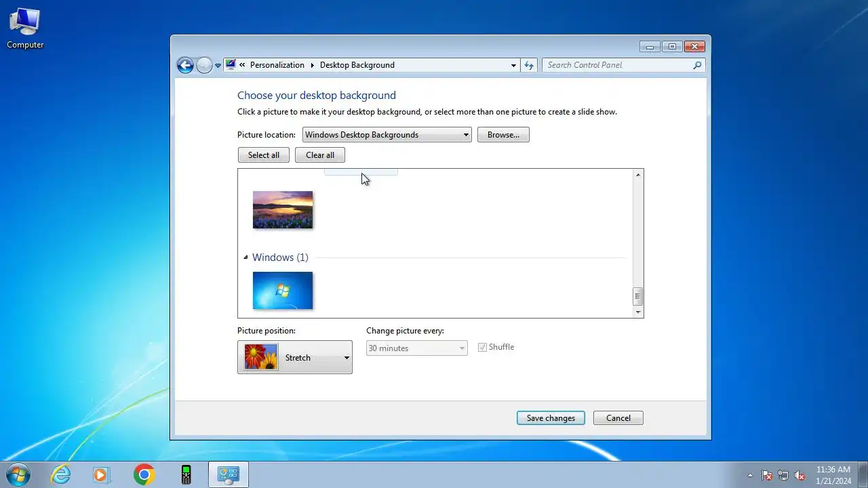Click the search magnifier icon

pos(697,65)
